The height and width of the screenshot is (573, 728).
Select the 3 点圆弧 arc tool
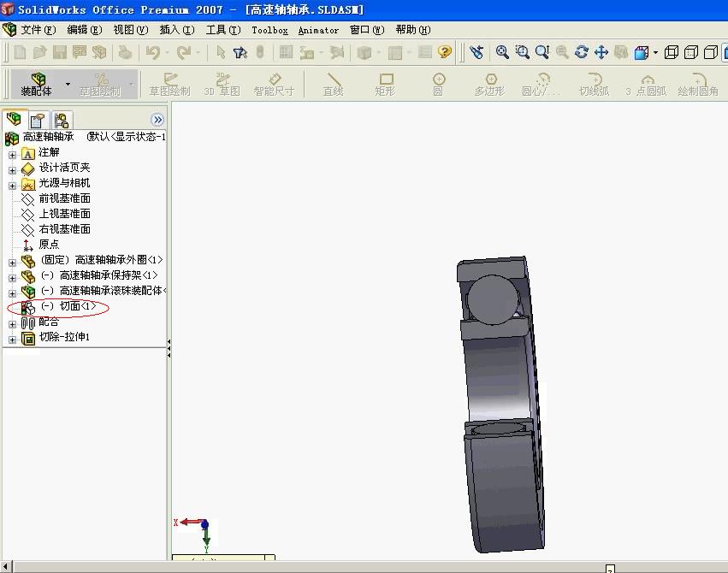click(x=646, y=84)
